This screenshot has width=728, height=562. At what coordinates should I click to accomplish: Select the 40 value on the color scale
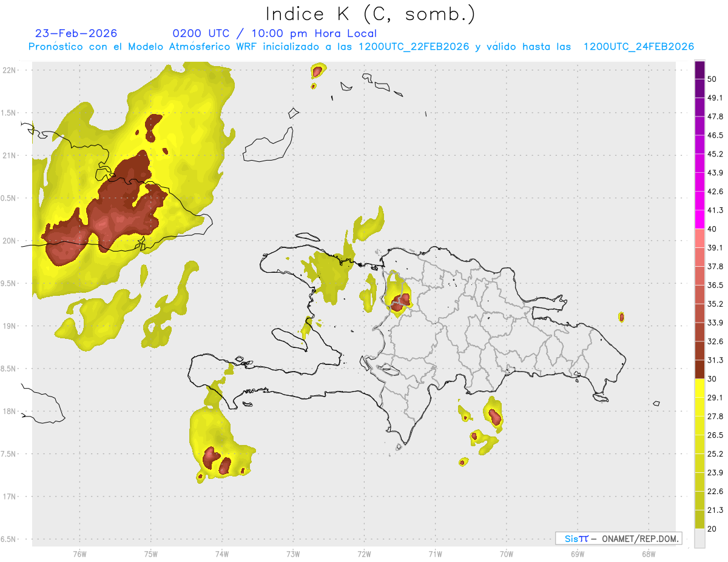click(713, 229)
